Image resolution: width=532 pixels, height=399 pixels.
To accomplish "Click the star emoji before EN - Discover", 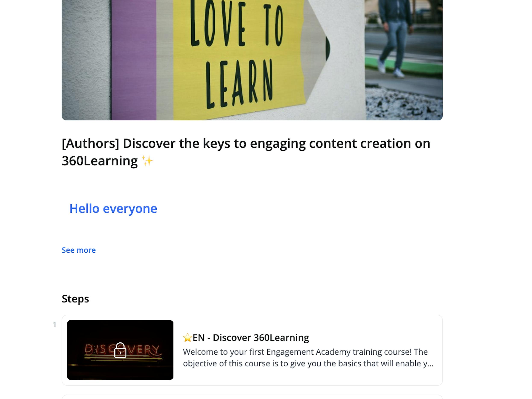I will pos(187,338).
